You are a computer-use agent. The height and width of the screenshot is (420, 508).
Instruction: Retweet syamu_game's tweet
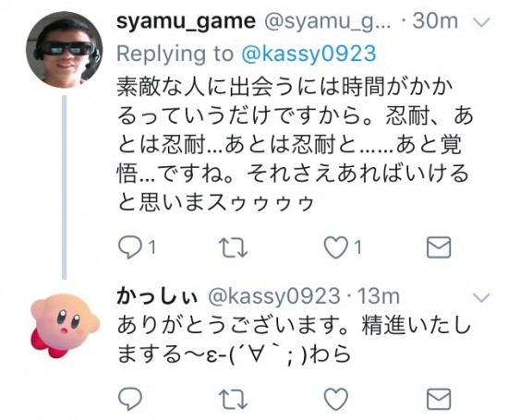point(233,247)
